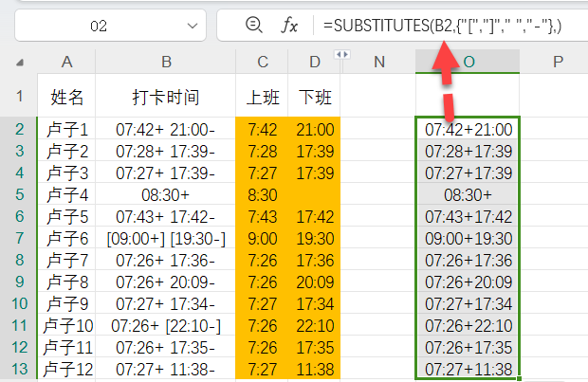Click the formula bar SUBSTITUTES formula text
Viewport: 588px width, 382px height.
[x=442, y=26]
